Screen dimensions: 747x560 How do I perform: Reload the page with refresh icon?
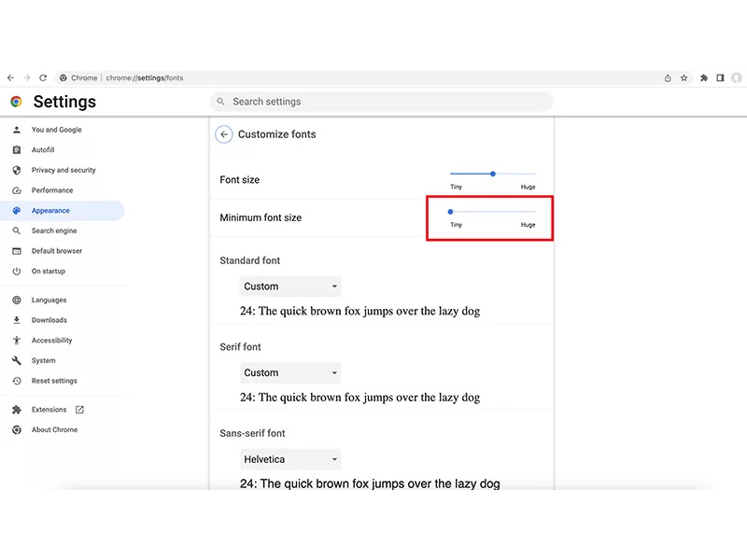pos(43,77)
